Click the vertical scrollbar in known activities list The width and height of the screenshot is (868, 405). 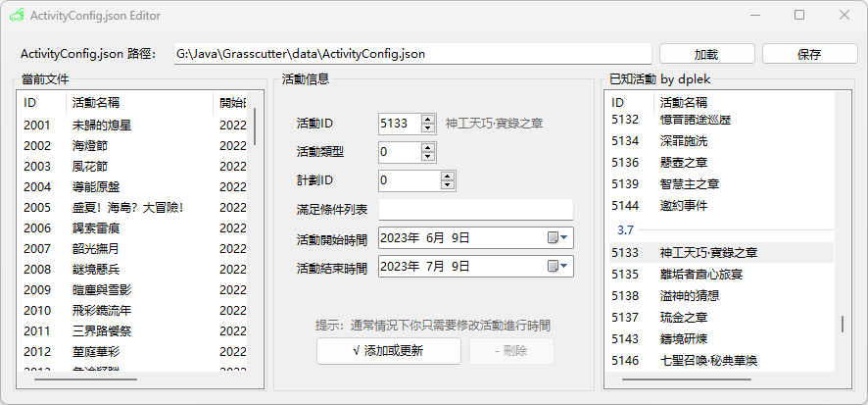tap(842, 324)
